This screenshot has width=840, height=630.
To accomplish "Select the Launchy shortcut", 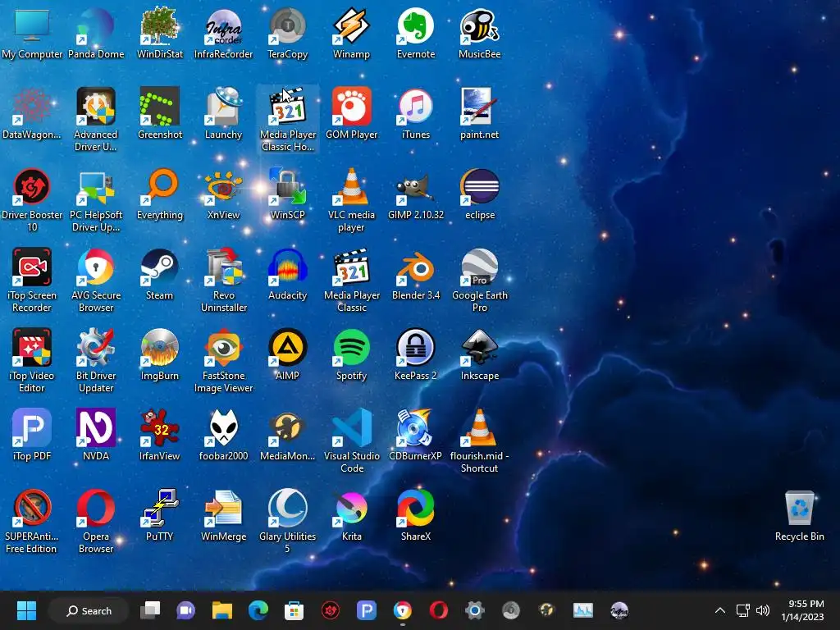I will (223, 106).
